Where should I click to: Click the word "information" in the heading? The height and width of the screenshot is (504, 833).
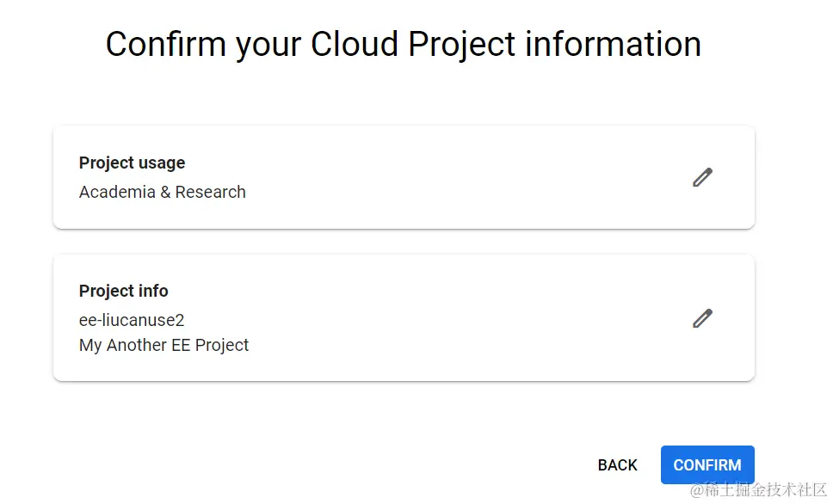point(613,45)
